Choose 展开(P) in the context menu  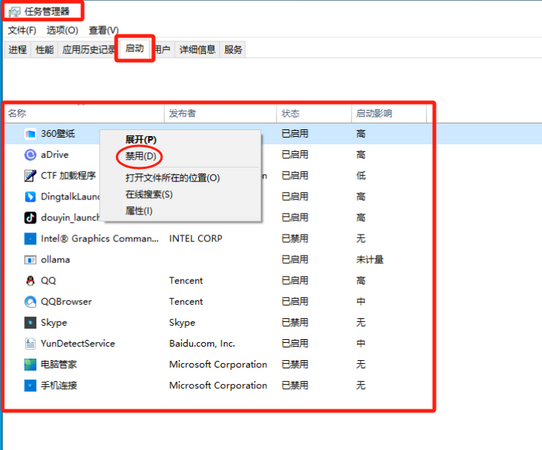click(141, 140)
